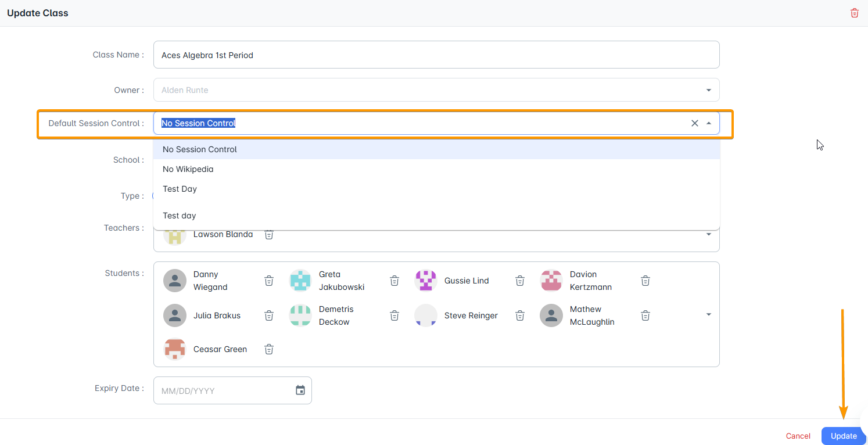Delete Davion Kertzmann from the class
Viewport: 868px width, 445px height.
pos(645,281)
